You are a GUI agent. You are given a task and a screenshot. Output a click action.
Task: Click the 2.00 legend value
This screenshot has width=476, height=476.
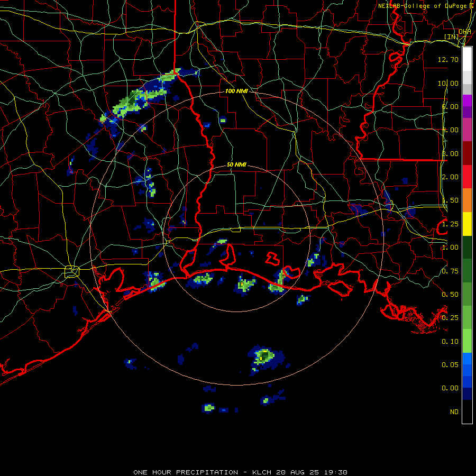pos(450,177)
